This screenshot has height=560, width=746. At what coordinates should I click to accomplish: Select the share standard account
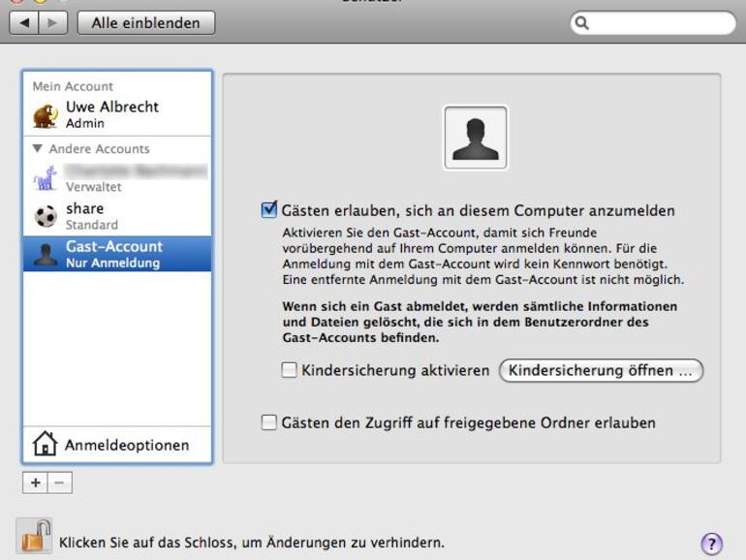pyautogui.click(x=117, y=215)
